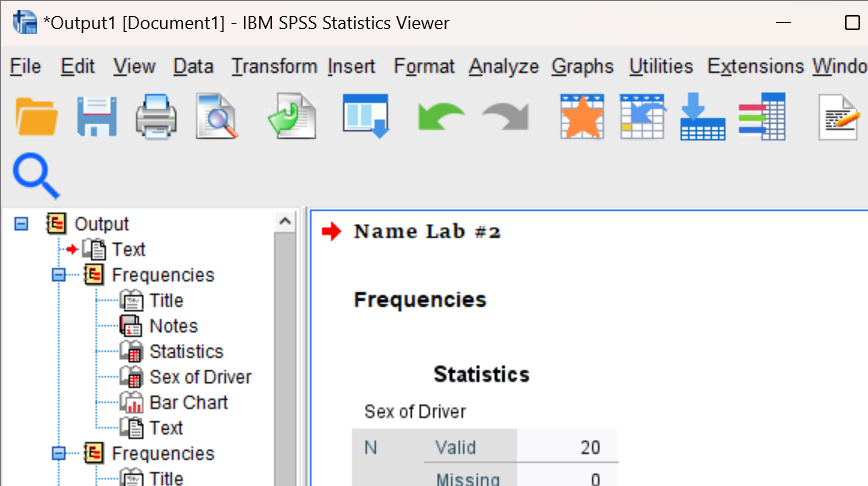
Task: Select Sex of Driver outline item
Action: click(x=200, y=377)
